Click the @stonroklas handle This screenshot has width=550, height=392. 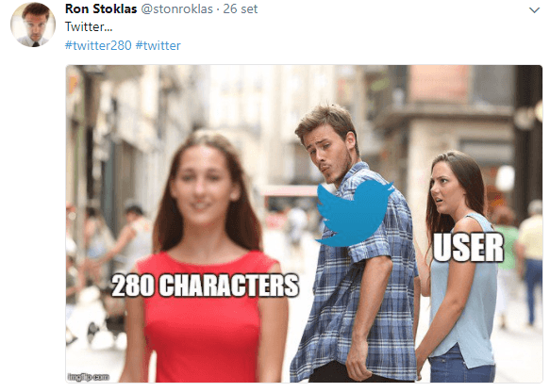click(x=176, y=9)
